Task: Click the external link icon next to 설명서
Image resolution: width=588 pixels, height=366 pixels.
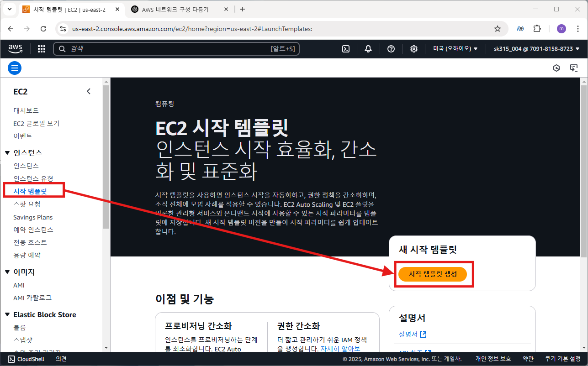Action: pos(423,335)
